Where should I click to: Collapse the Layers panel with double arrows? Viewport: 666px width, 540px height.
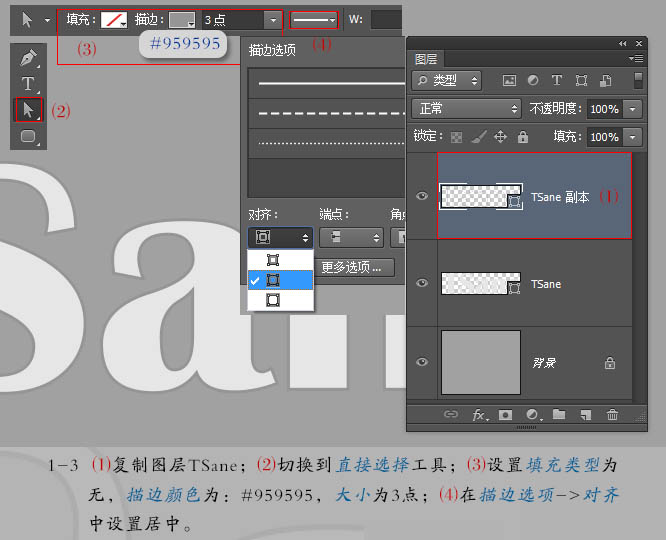click(x=623, y=43)
